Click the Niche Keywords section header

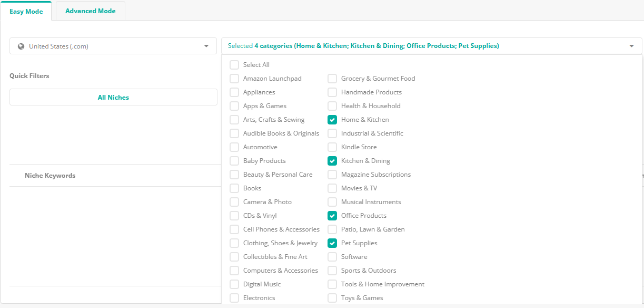pos(50,175)
